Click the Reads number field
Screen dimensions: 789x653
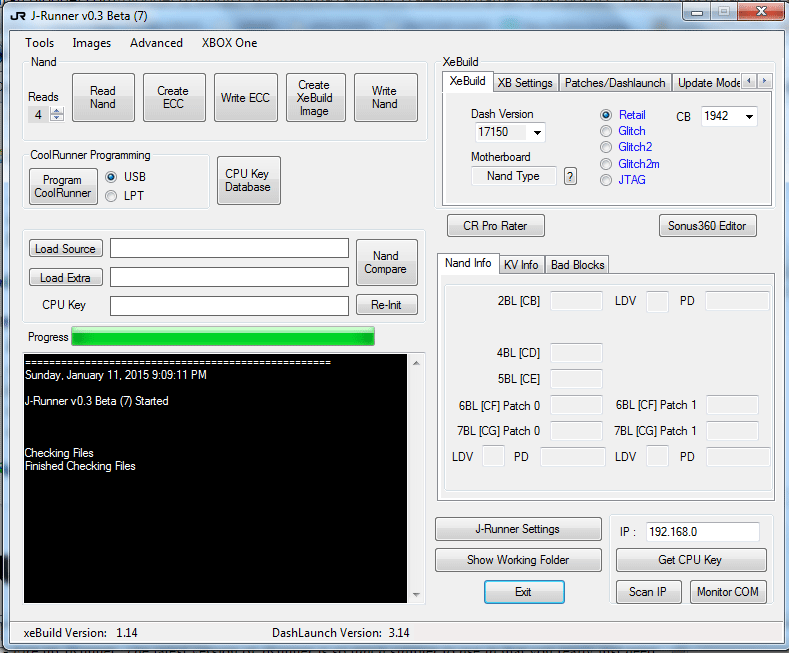(39, 115)
